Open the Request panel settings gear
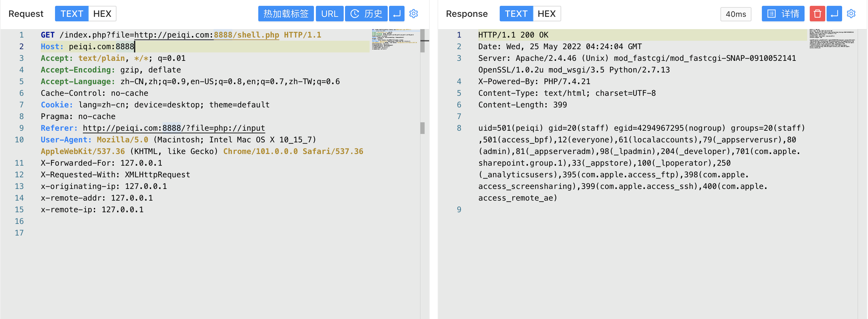The image size is (868, 319). [x=413, y=14]
